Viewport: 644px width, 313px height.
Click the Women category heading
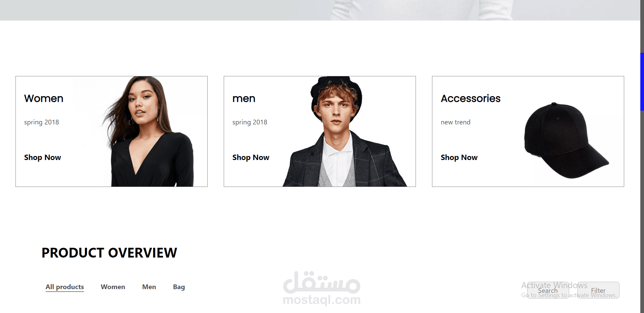pos(44,99)
